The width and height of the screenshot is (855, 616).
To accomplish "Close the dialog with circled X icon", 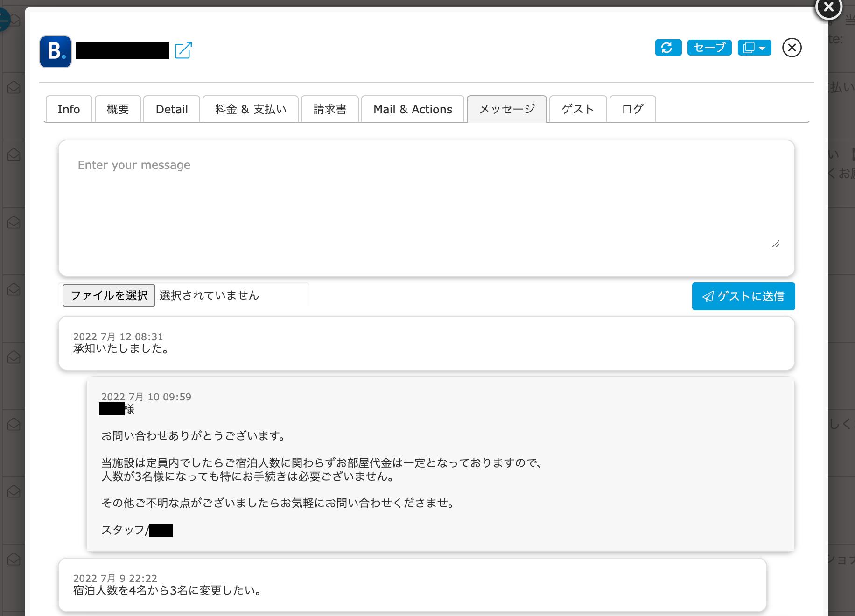I will 792,48.
